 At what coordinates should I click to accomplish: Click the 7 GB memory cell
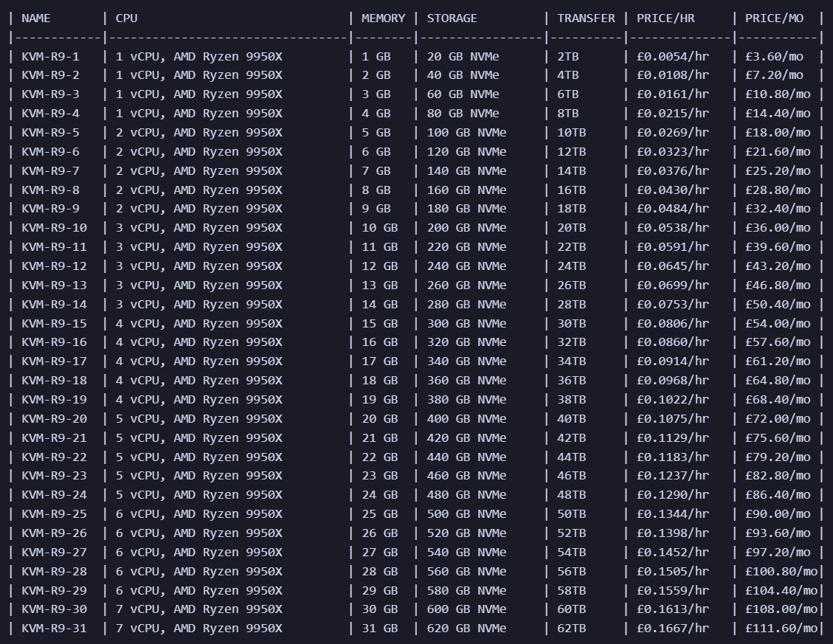point(376,170)
